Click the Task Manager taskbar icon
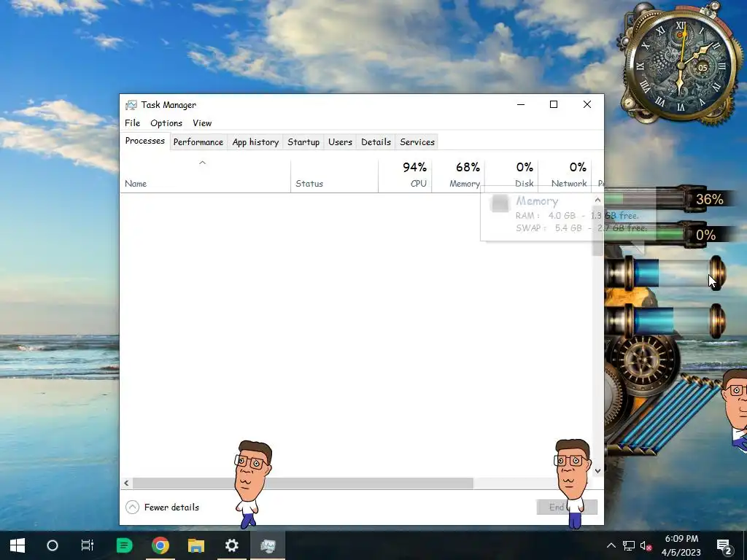Viewport: 747px width, 560px height. pyautogui.click(x=268, y=545)
